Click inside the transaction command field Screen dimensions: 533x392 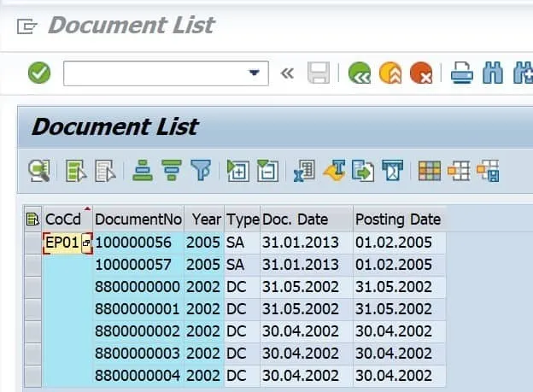click(x=154, y=73)
